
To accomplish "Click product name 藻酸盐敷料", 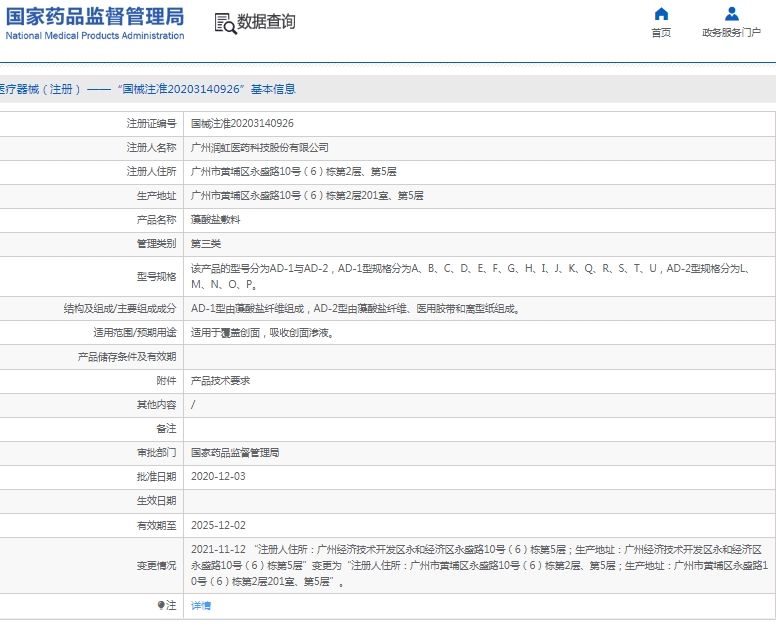I will [215, 220].
